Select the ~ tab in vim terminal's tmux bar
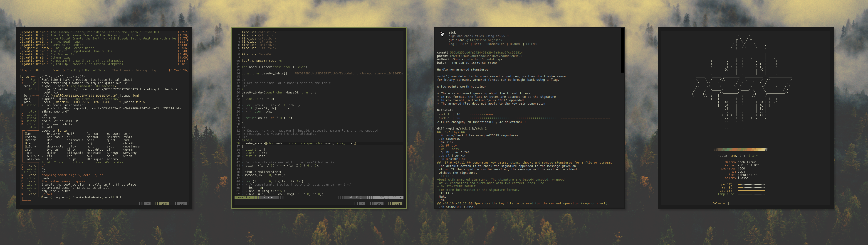The height and width of the screenshot is (245, 868). pyautogui.click(x=362, y=204)
